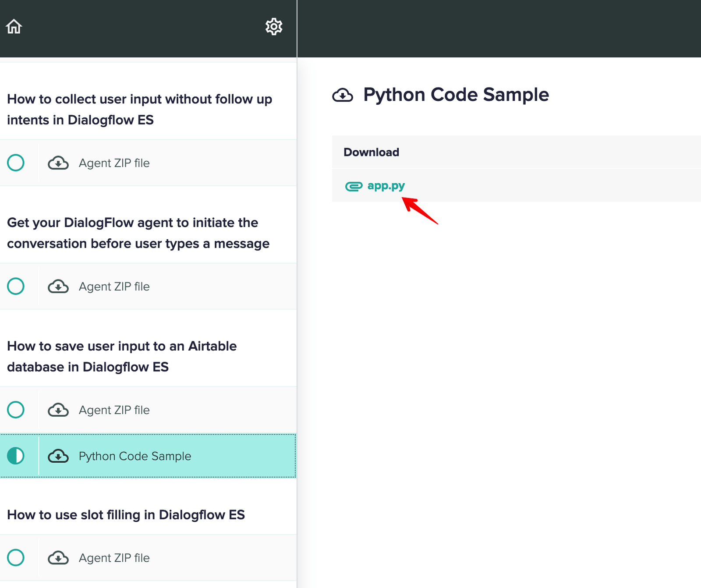Open the slot filling in Dialogflow ES lesson
This screenshot has height=588, width=701.
(126, 515)
